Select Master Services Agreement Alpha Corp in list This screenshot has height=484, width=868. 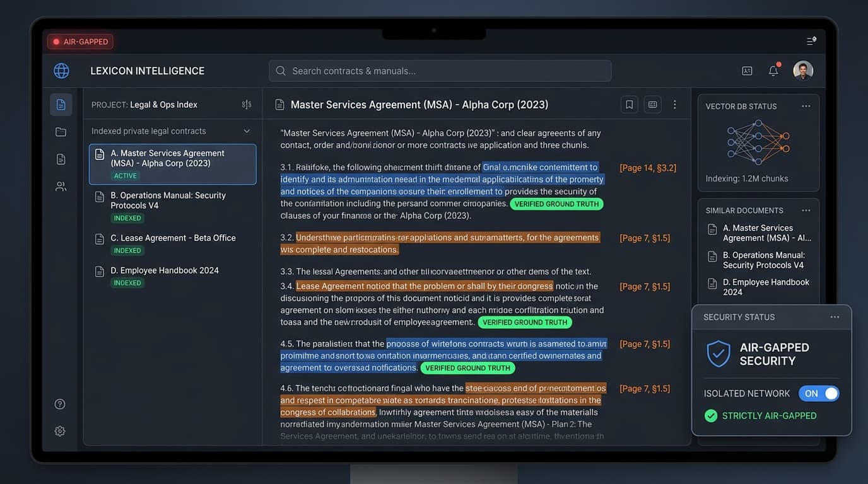(x=173, y=164)
